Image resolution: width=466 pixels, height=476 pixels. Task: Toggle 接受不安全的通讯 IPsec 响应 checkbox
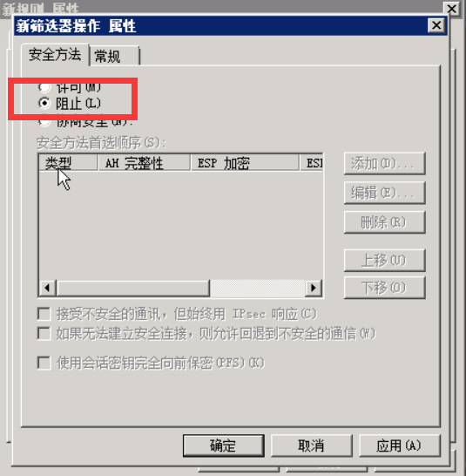click(x=44, y=314)
